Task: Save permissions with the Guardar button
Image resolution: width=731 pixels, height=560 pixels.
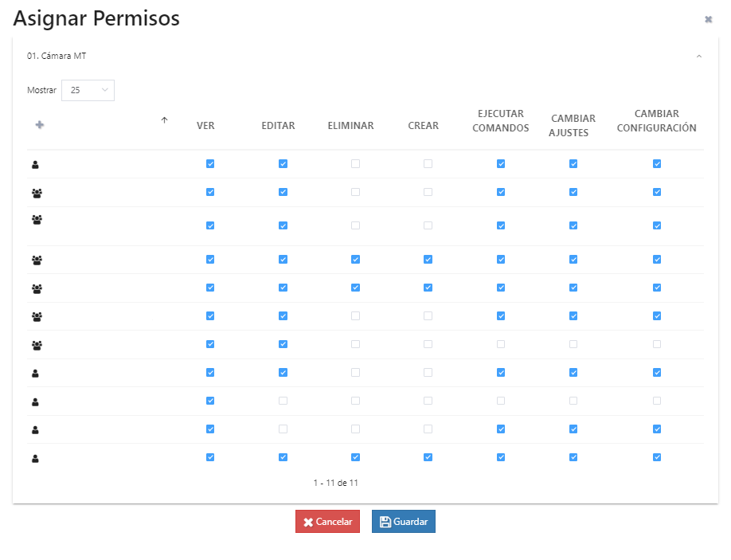Action: pyautogui.click(x=404, y=522)
